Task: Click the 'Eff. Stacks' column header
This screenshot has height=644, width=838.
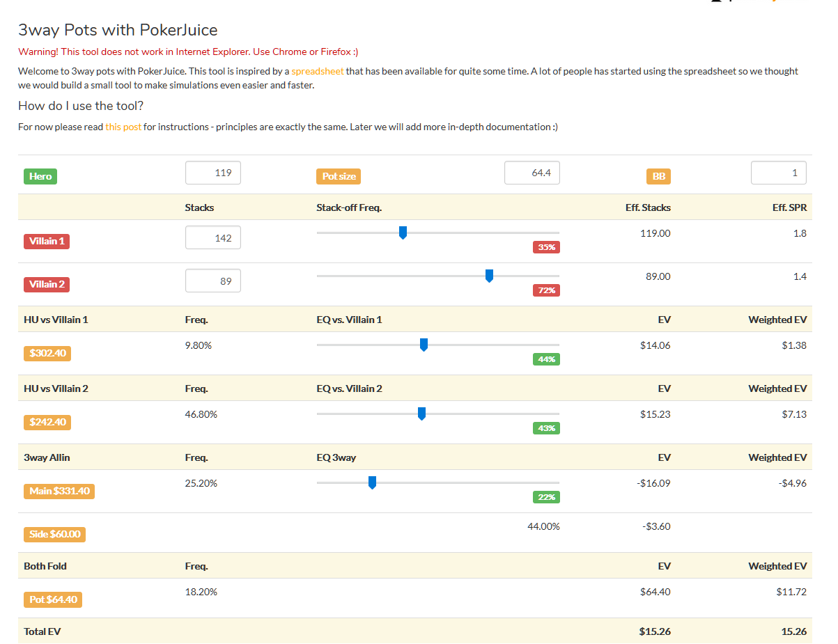Action: coord(648,207)
